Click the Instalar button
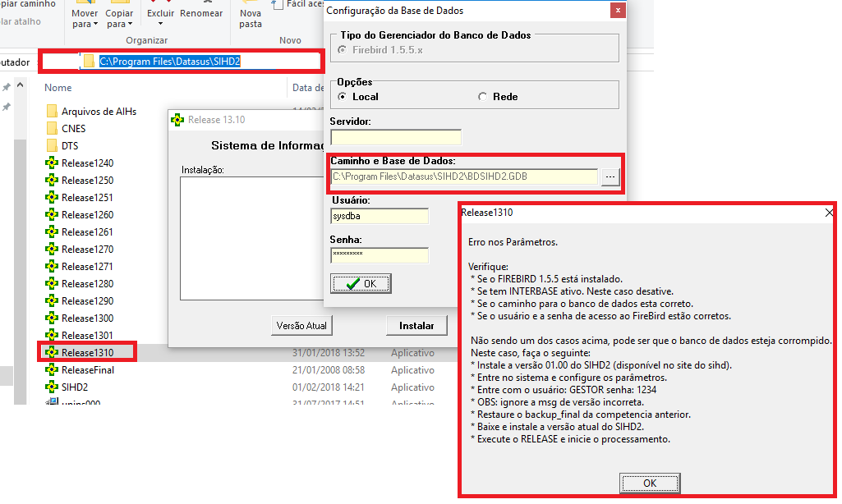 (416, 326)
